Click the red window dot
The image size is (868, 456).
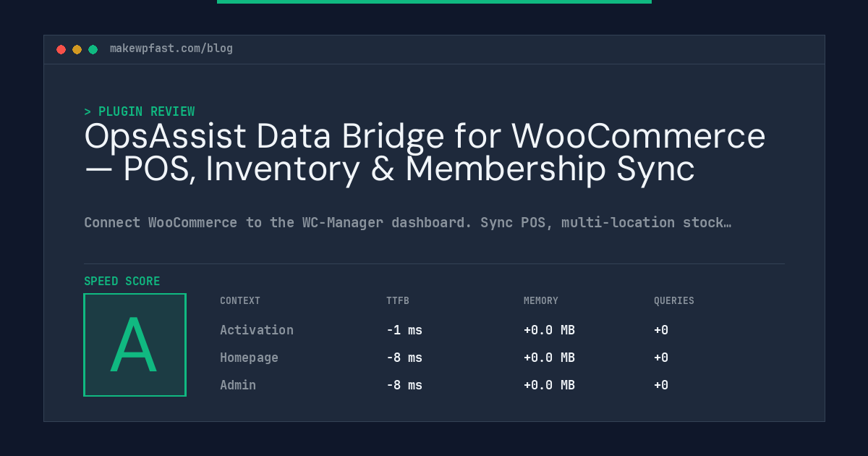click(61, 49)
